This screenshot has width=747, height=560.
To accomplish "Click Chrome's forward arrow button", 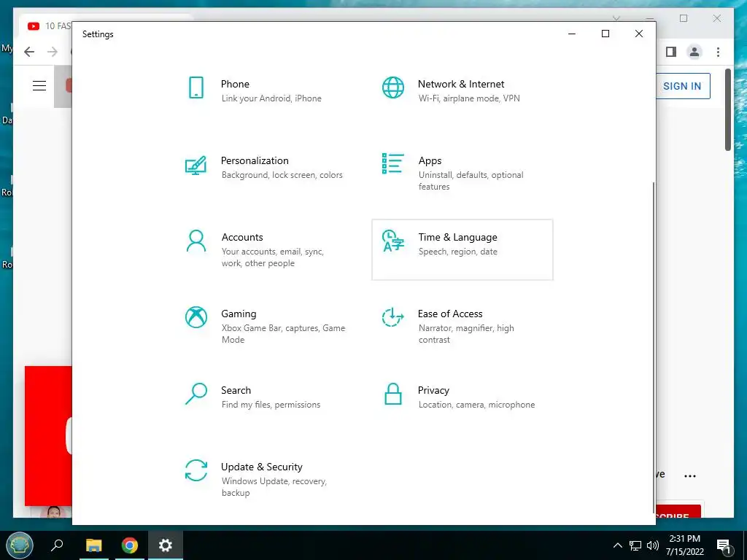I will tap(53, 52).
